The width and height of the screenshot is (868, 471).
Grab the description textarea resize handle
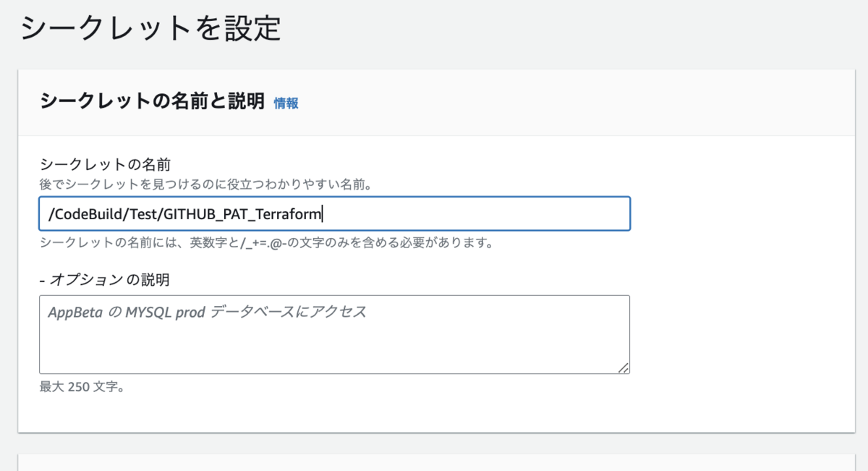point(624,368)
